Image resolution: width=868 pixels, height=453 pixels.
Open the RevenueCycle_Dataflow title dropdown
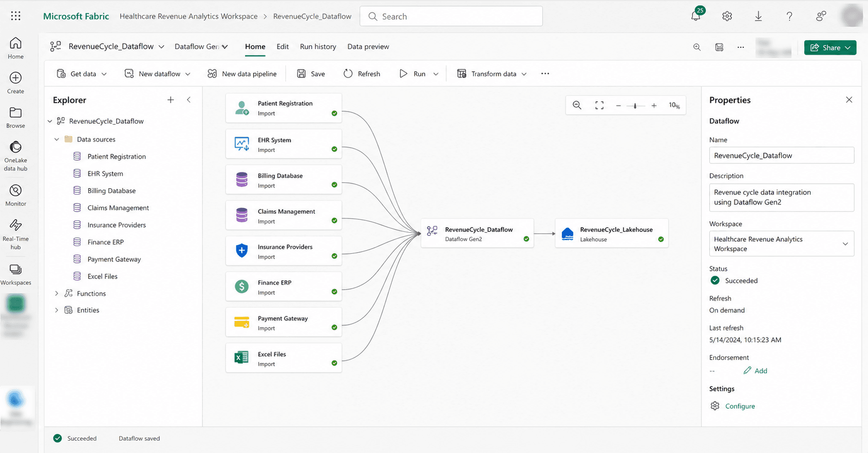click(x=161, y=47)
